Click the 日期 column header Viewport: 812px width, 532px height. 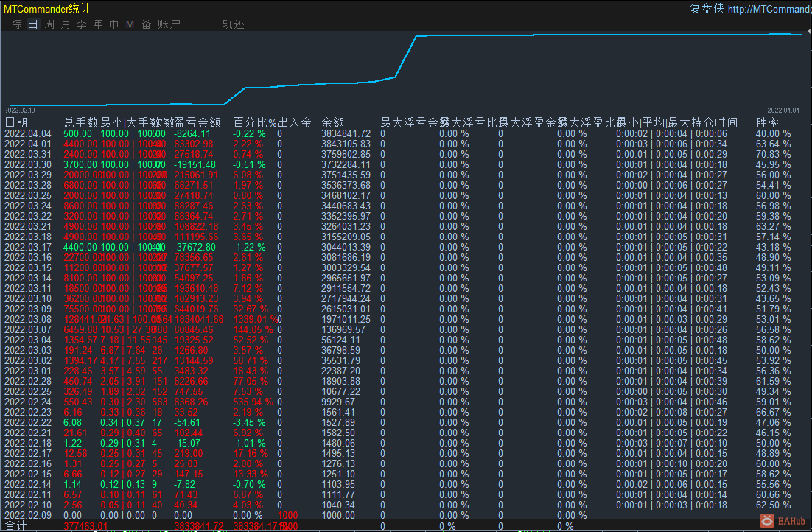pyautogui.click(x=16, y=123)
